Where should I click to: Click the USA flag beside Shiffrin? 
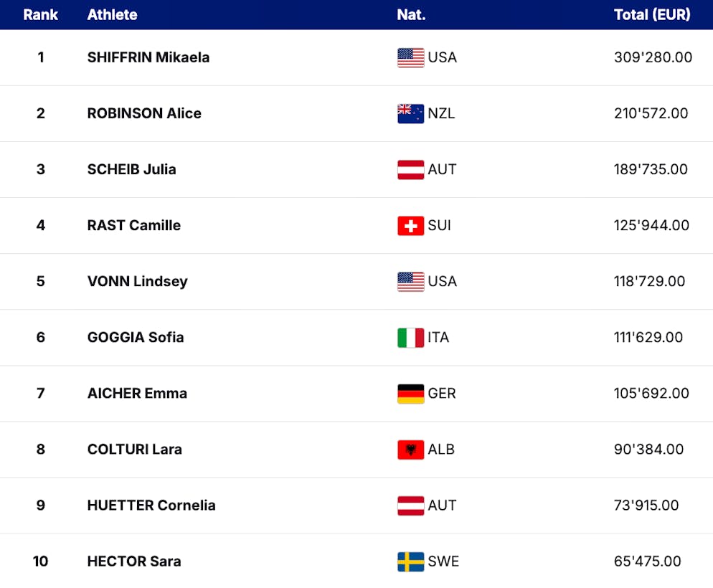(410, 57)
